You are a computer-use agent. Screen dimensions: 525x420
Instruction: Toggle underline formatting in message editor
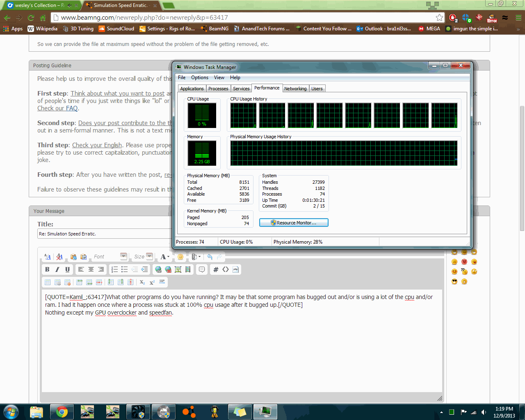[x=67, y=269]
